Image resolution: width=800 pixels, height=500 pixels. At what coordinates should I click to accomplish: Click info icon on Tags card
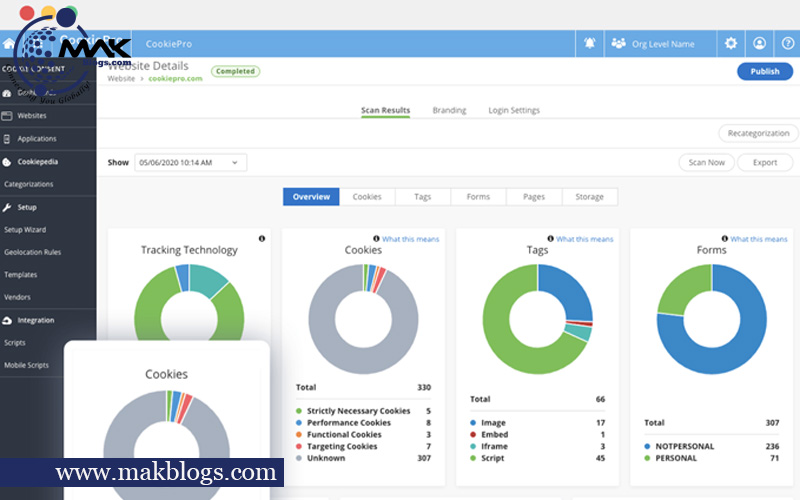click(x=551, y=238)
